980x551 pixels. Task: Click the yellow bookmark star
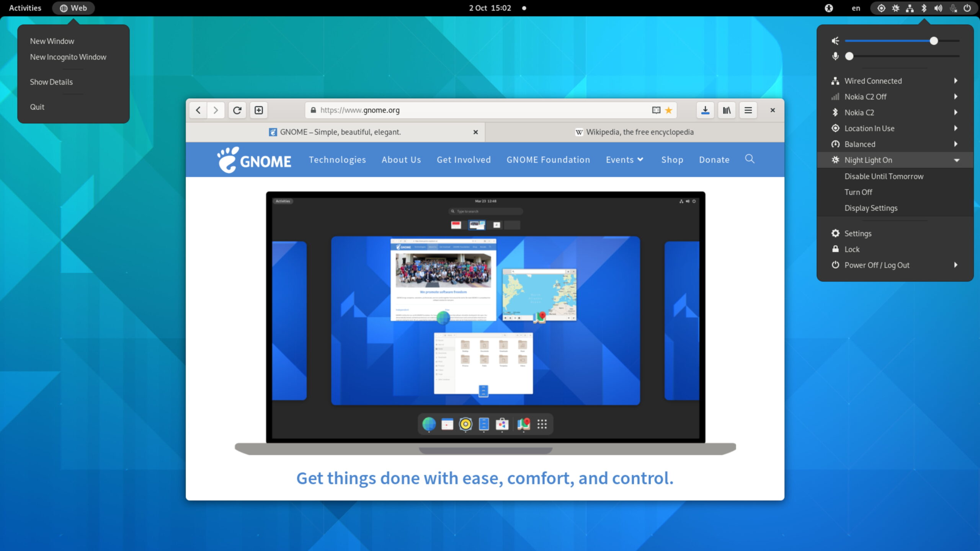668,110
